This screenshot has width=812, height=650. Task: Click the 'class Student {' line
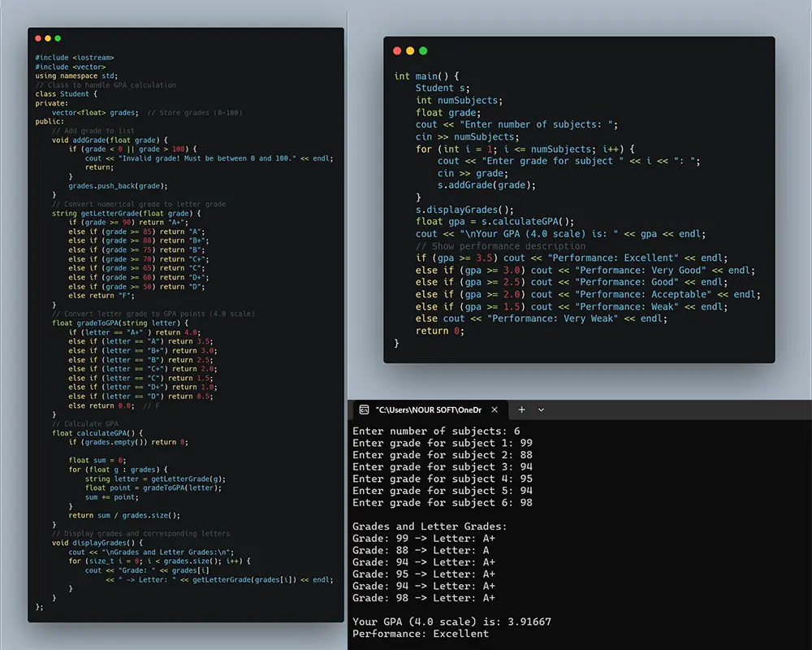click(x=67, y=93)
